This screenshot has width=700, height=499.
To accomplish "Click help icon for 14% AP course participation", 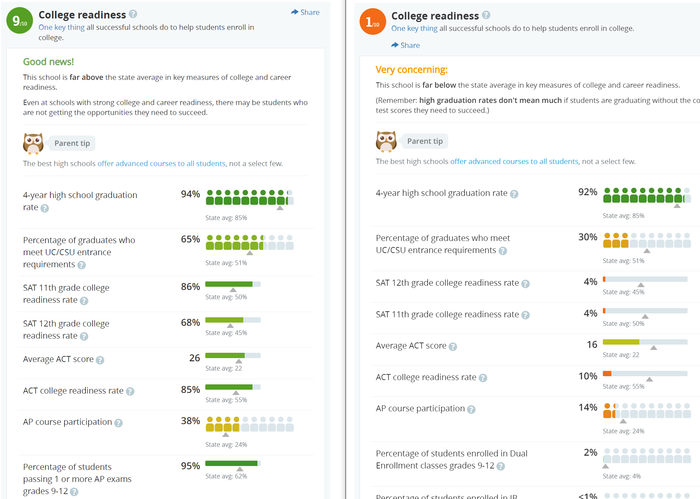I will [x=472, y=409].
